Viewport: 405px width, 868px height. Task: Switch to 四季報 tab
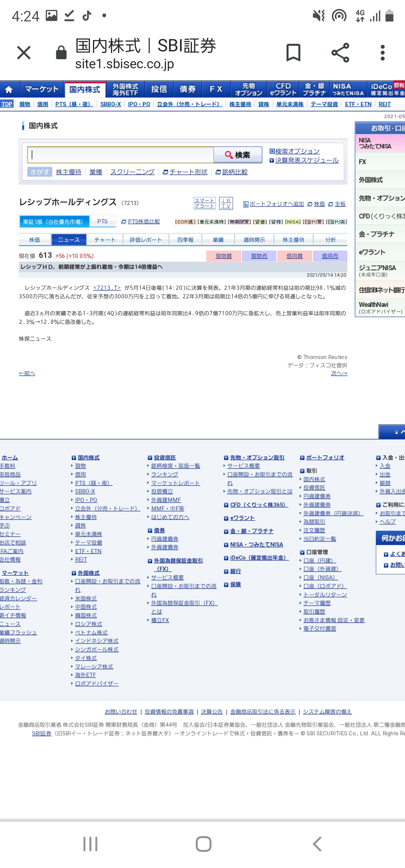tap(185, 240)
